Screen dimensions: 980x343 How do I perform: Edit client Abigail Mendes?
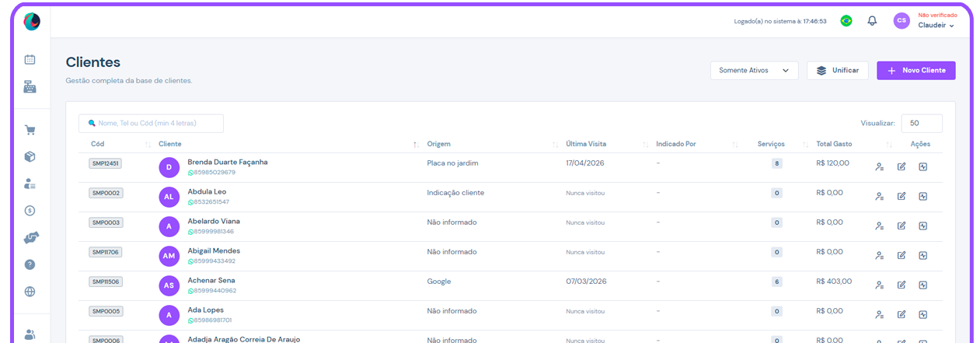[902, 255]
